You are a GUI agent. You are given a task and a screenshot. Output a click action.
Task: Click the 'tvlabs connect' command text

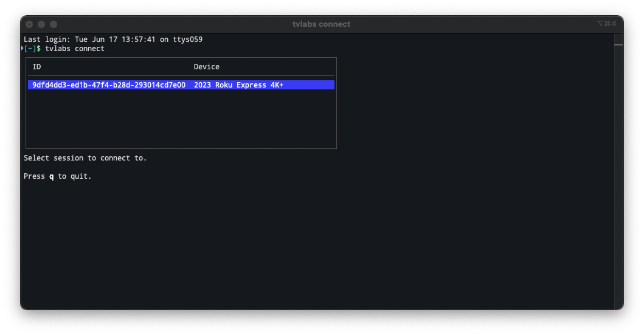tap(75, 49)
